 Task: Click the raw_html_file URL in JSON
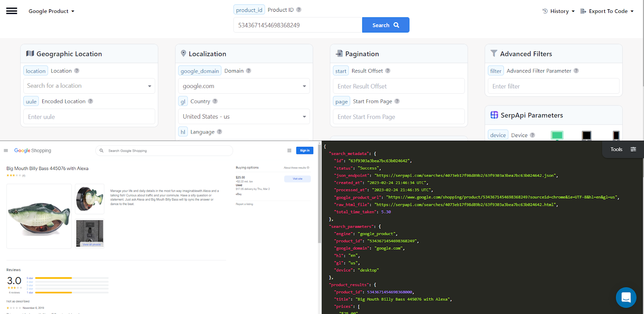pos(465,205)
